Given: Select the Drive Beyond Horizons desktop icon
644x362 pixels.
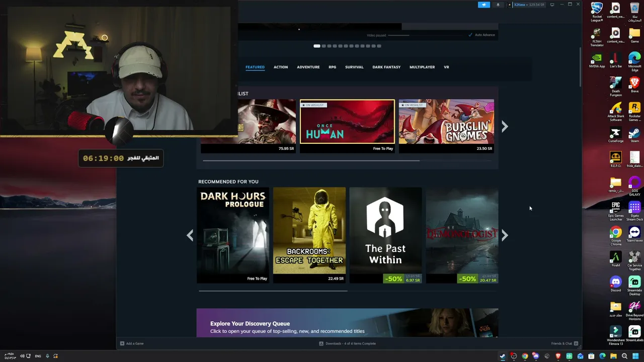Looking at the screenshot, I should [634, 310].
